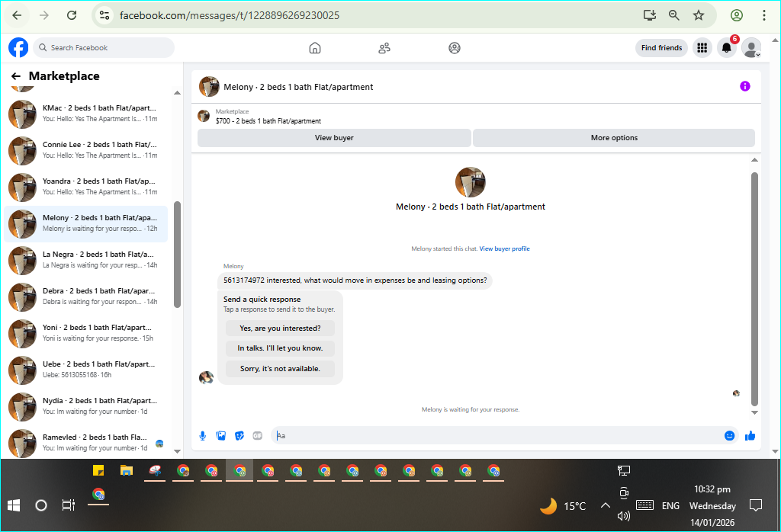
Task: Click the $700 listing summary
Action: tap(268, 121)
